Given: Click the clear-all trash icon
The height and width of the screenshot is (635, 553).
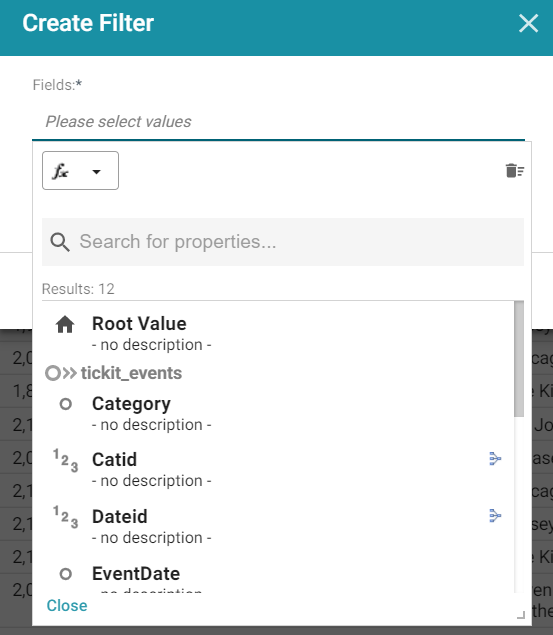Looking at the screenshot, I should (x=515, y=170).
